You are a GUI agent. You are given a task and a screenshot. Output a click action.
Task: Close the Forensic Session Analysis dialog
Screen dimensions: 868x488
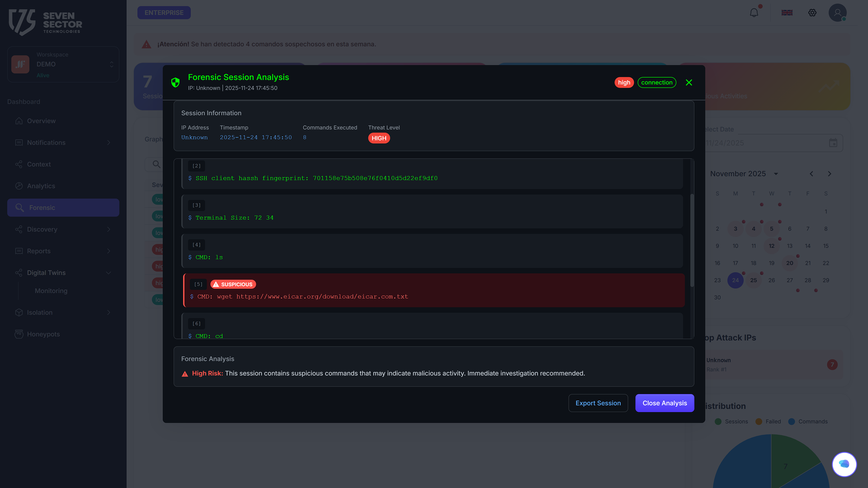coord(689,82)
